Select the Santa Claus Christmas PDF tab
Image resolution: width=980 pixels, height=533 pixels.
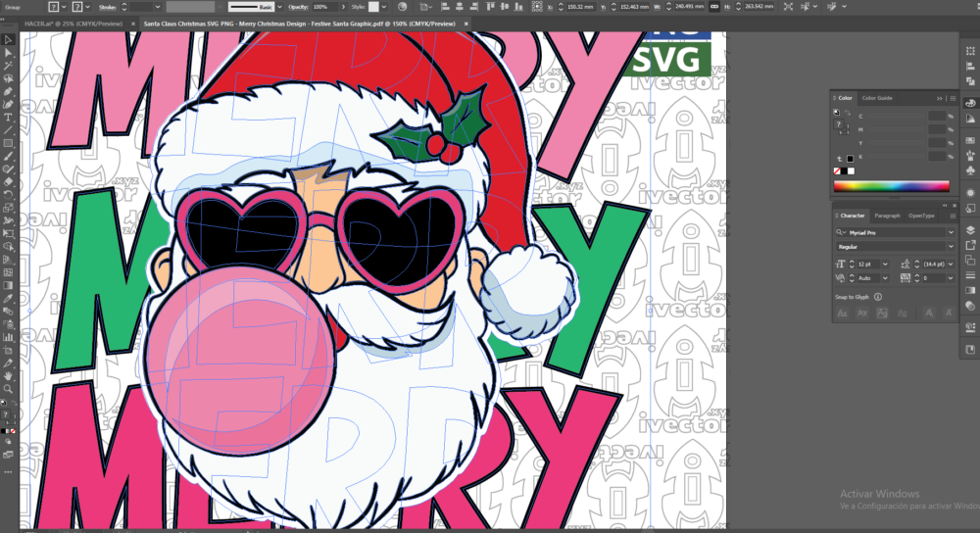coord(299,24)
